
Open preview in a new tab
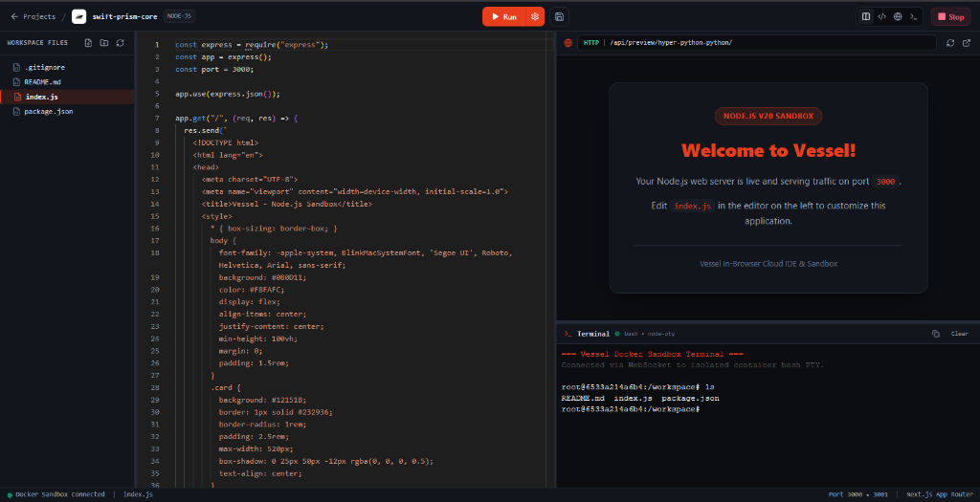967,43
